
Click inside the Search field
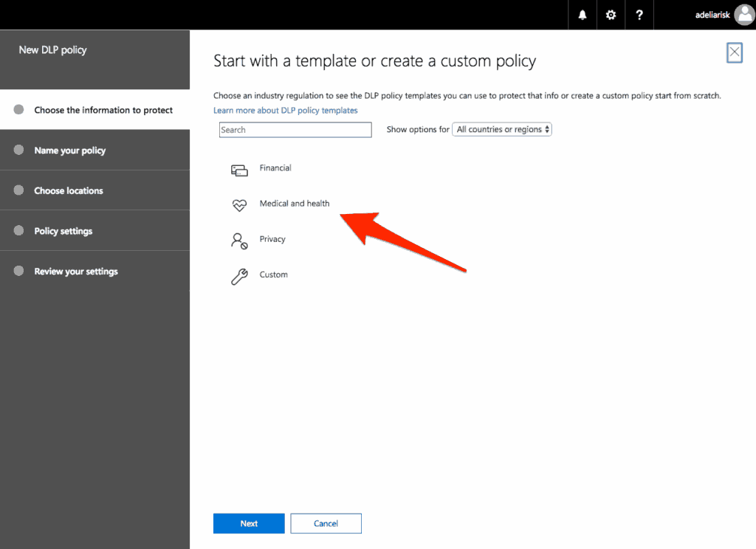pos(295,129)
